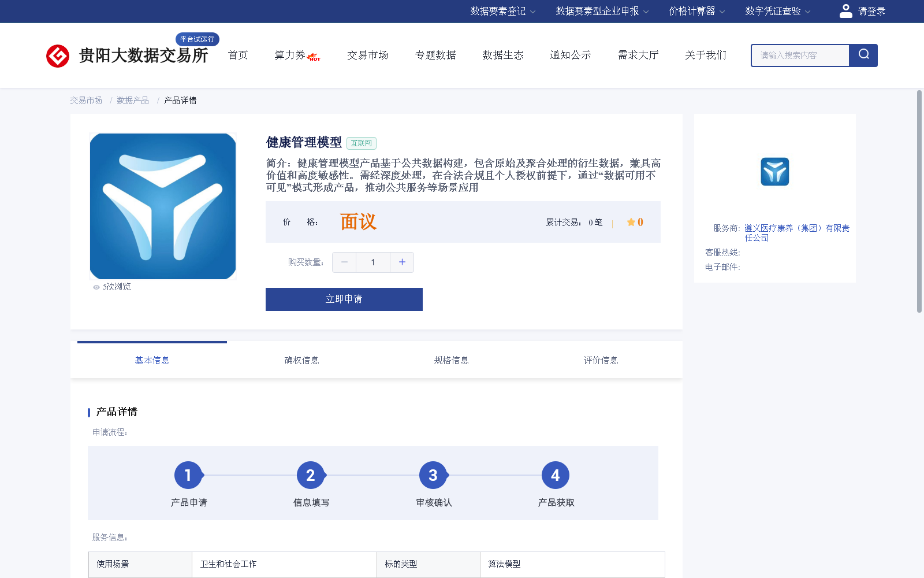924x578 pixels.
Task: Expand the 数字凭证查验 dropdown
Action: [x=778, y=11]
